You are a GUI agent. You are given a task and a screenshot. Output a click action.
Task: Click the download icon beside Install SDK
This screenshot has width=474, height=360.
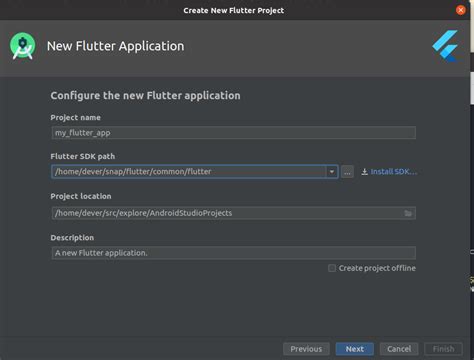click(x=365, y=172)
